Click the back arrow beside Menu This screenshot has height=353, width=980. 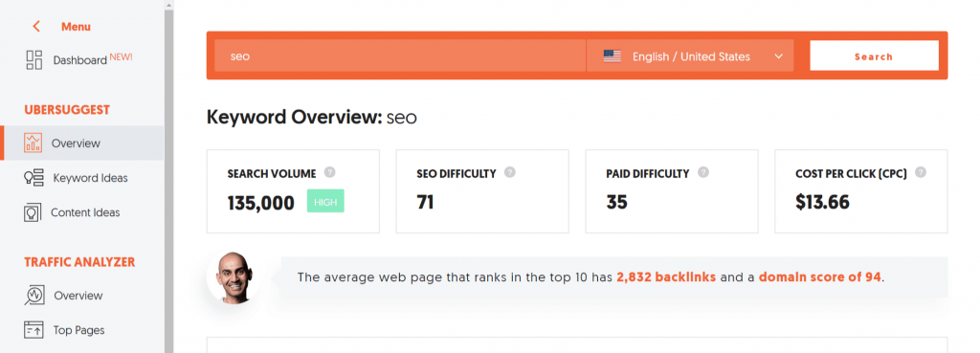coord(36,26)
